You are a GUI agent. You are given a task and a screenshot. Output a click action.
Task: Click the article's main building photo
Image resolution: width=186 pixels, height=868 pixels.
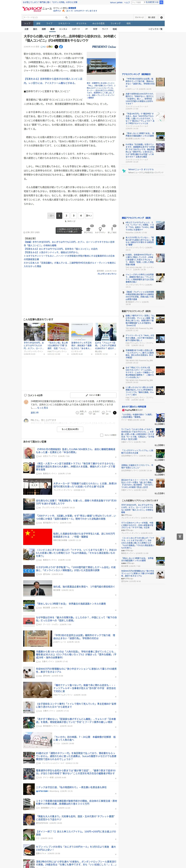point(101,67)
